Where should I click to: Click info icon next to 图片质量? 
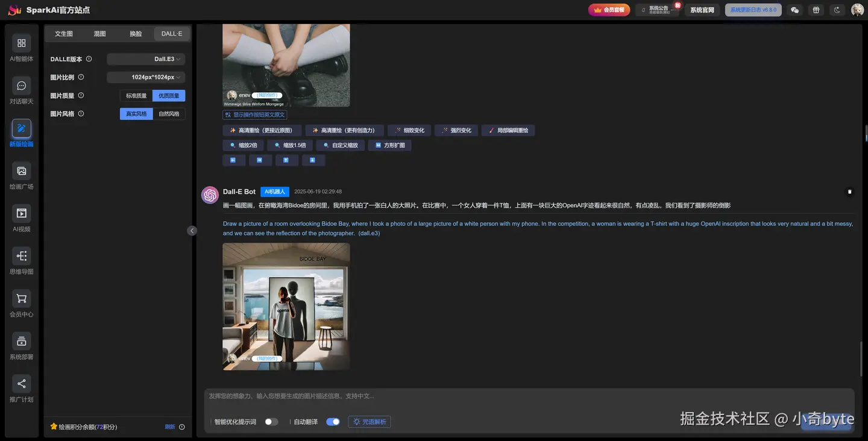(81, 95)
